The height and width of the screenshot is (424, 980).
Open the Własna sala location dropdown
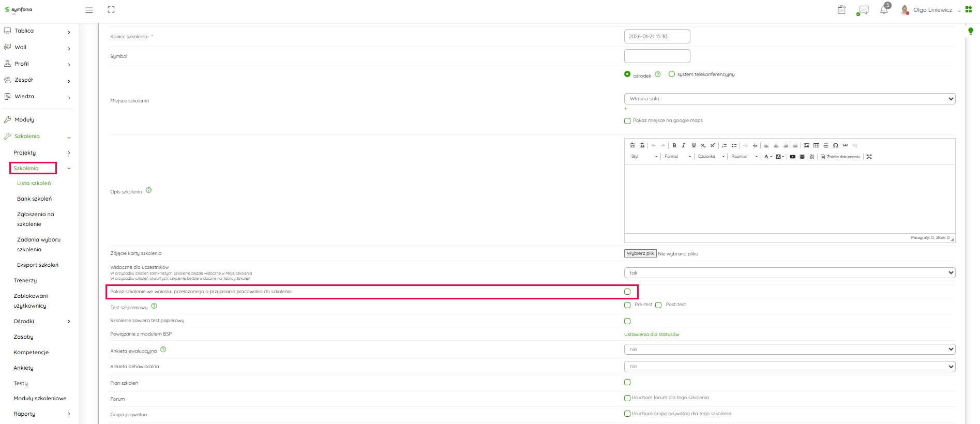pos(789,99)
